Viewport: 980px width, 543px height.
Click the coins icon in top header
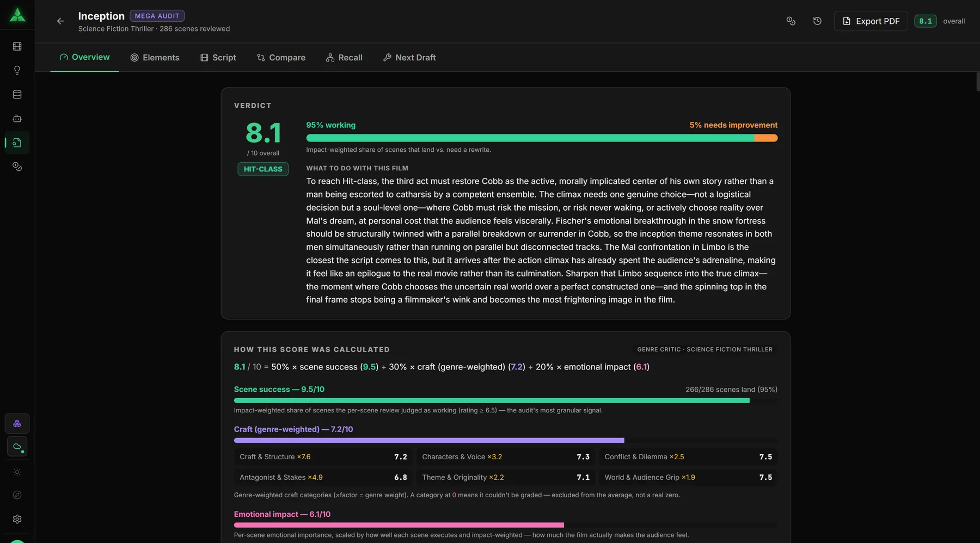tap(791, 21)
